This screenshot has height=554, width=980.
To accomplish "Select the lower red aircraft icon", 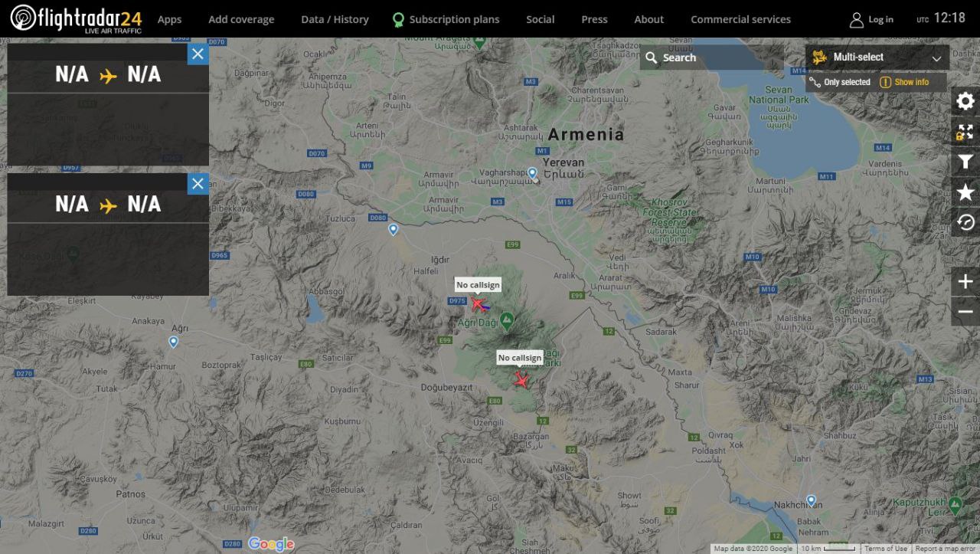I will (521, 379).
